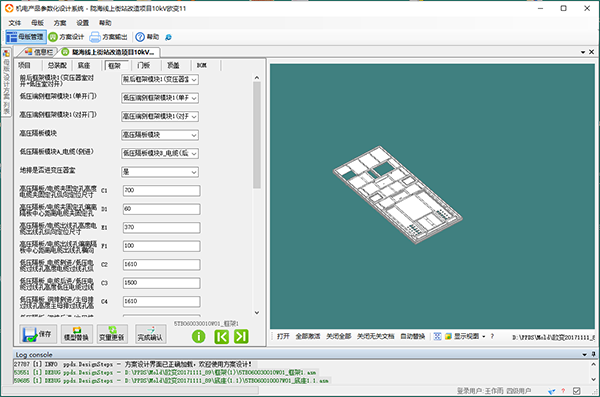Open the 低压端侧框架模块 dropdown

tap(160, 98)
